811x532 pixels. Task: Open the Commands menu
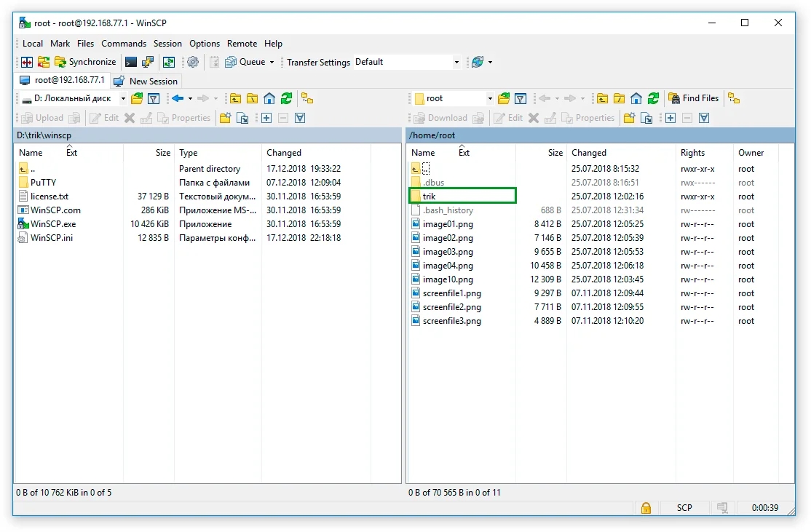(x=124, y=44)
